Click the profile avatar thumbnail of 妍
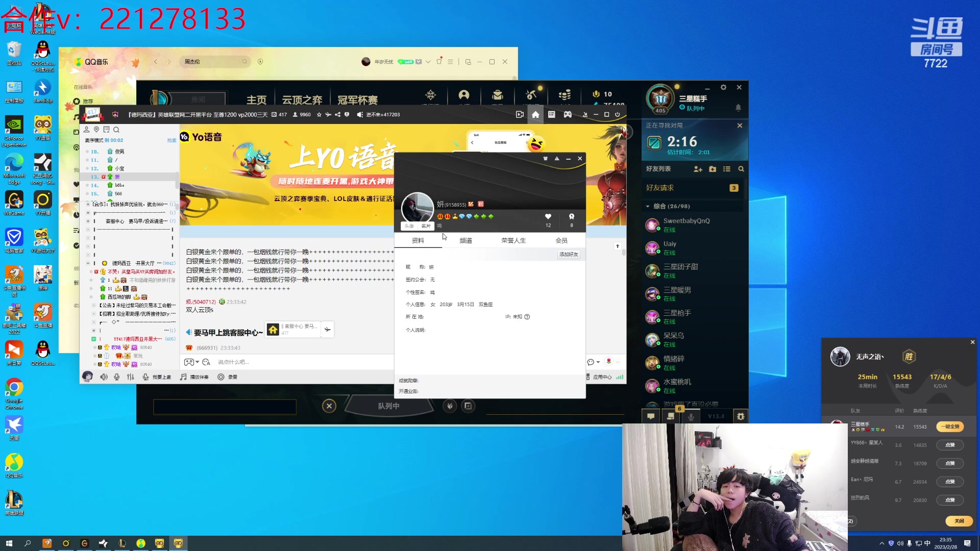Image resolution: width=980 pixels, height=551 pixels. pyautogui.click(x=418, y=209)
